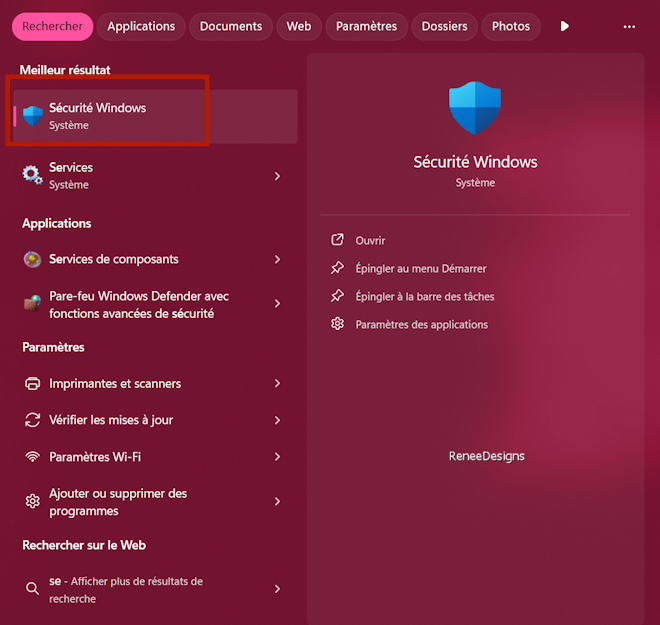This screenshot has height=625, width=660.
Task: Click Ouvrir in the preview pane
Action: (x=370, y=240)
